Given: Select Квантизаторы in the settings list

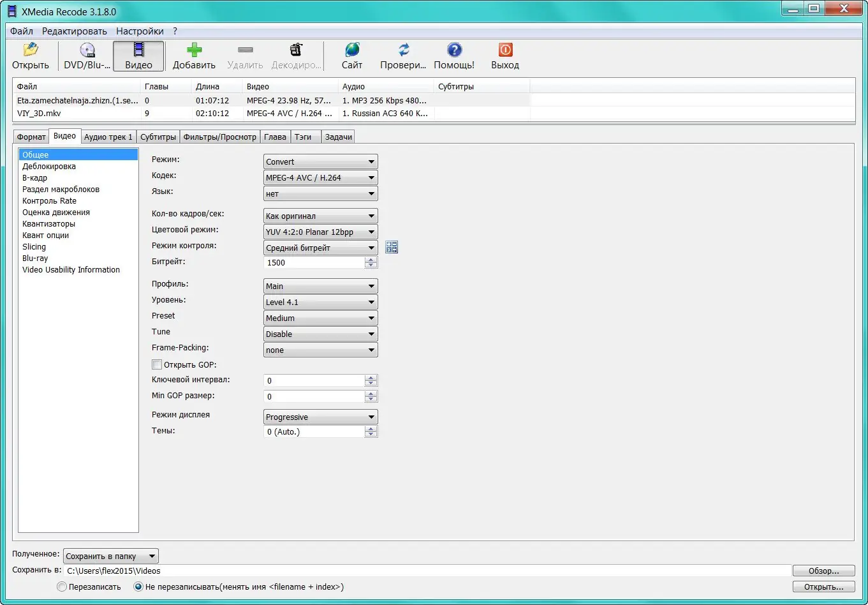Looking at the screenshot, I should point(78,223).
